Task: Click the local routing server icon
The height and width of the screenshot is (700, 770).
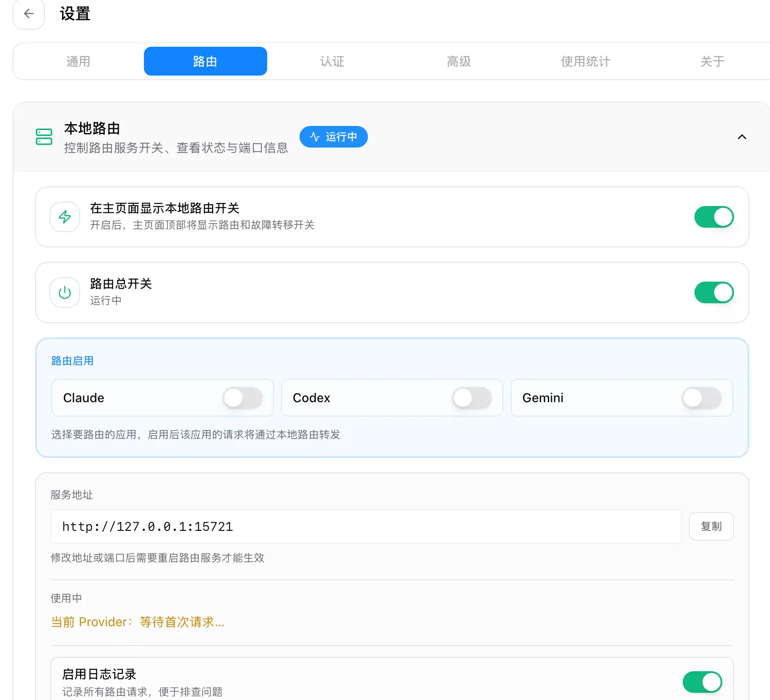Action: point(44,137)
